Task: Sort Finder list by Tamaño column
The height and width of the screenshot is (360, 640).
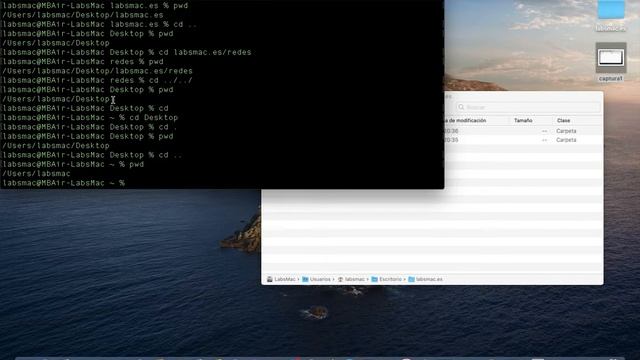Action: pyautogui.click(x=523, y=120)
